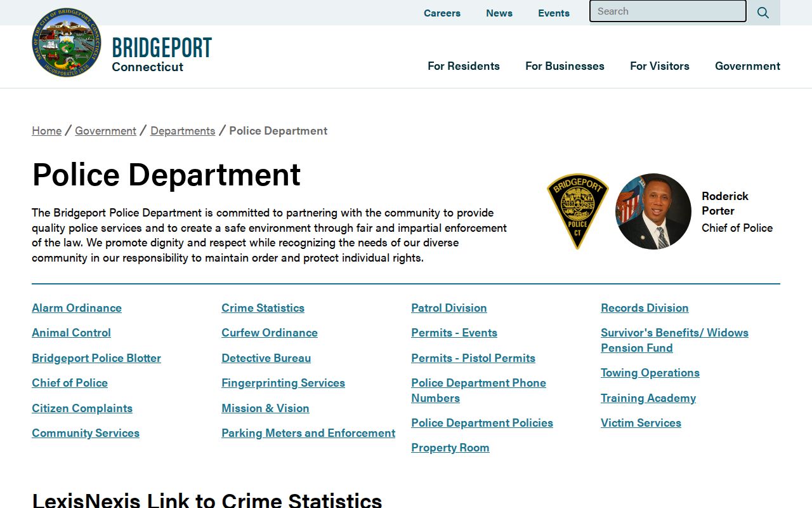Open the Patrol Division link
This screenshot has width=812, height=508.
click(x=449, y=308)
